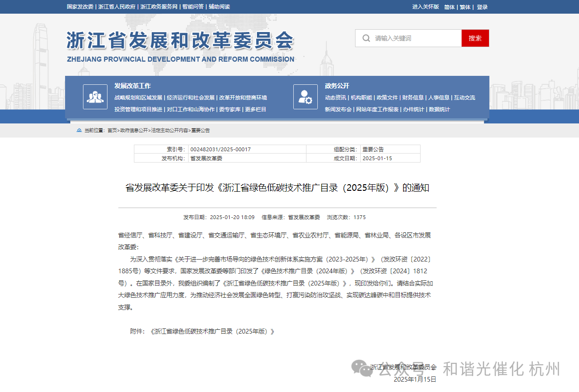Open 辅助阅读 in top bar
Viewport: 579px width, 392px height.
(x=219, y=7)
